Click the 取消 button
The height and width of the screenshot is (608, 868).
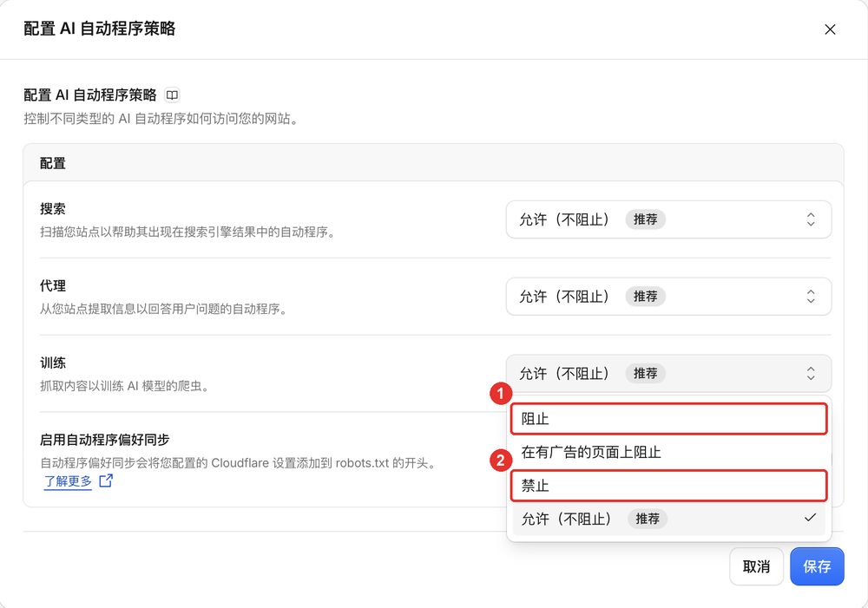pos(756,566)
